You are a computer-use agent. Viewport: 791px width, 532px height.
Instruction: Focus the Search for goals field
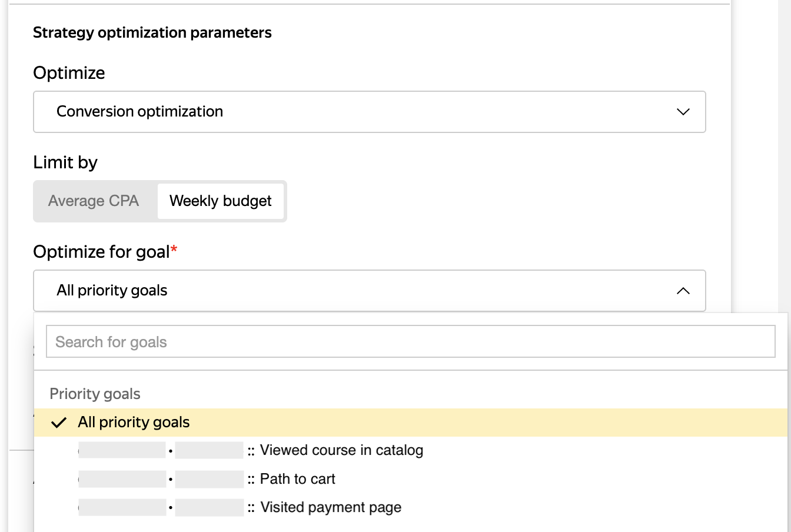(x=410, y=342)
